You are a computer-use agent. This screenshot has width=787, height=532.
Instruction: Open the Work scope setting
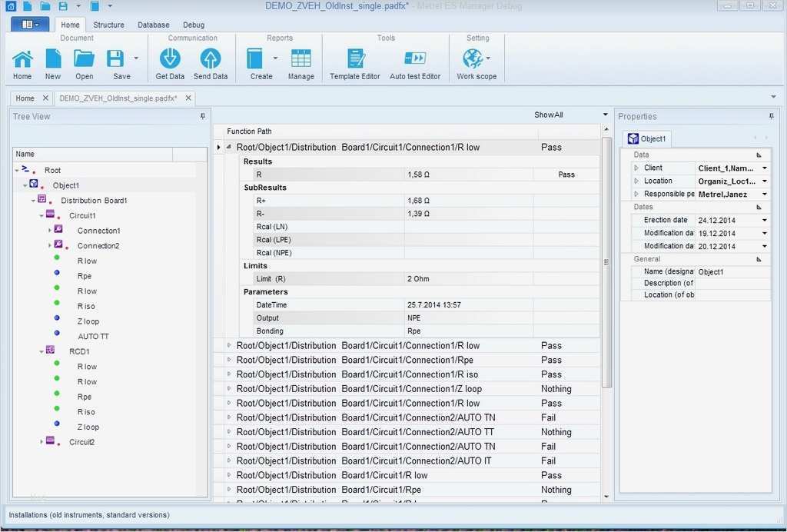[x=473, y=59]
